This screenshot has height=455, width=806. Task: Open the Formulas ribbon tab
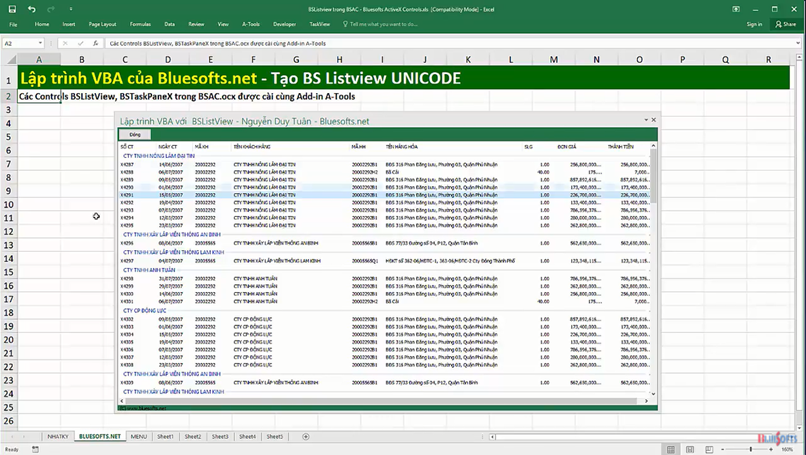pyautogui.click(x=140, y=24)
